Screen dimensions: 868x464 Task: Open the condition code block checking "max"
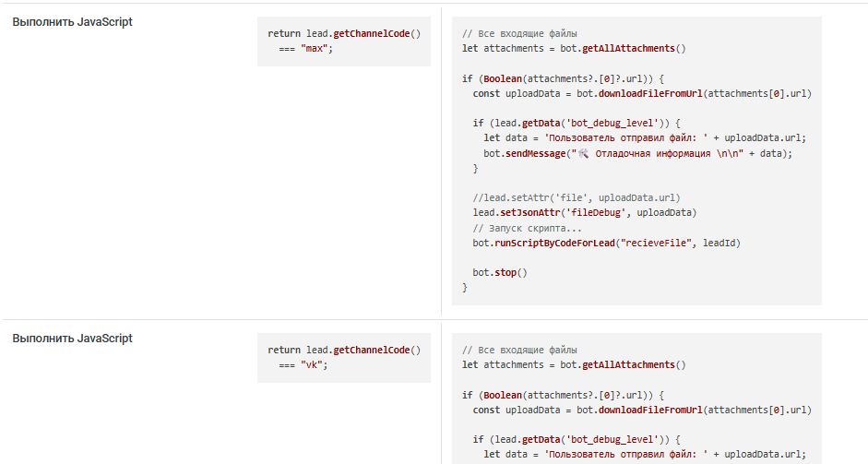coord(344,42)
